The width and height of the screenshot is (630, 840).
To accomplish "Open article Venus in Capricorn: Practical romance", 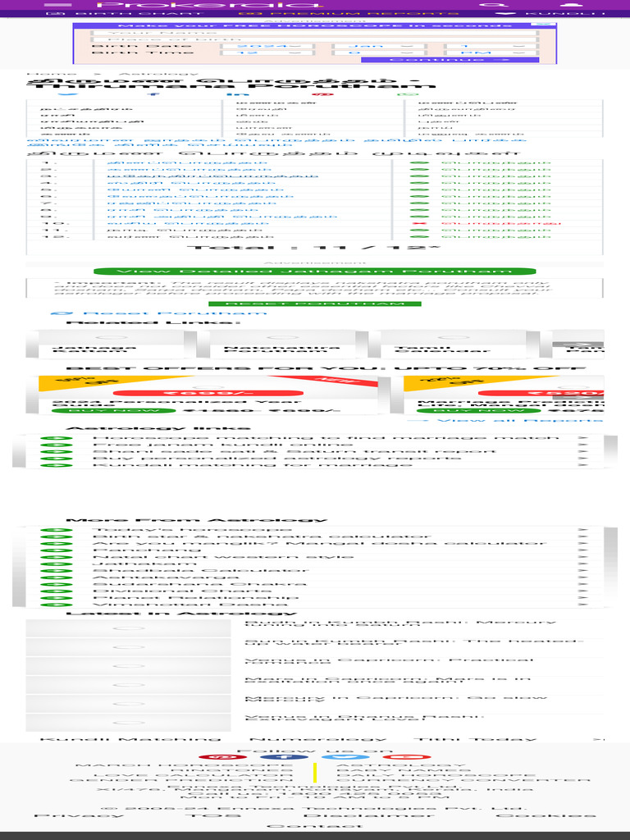I will click(390, 661).
